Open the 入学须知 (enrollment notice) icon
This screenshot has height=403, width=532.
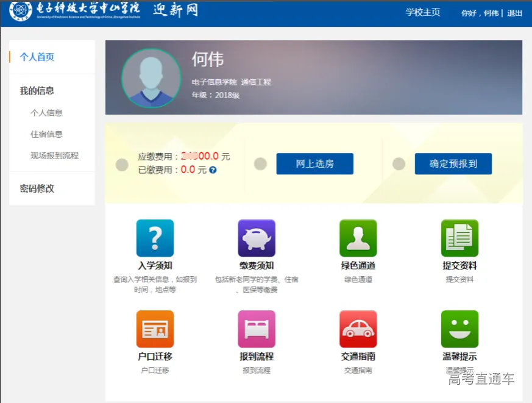click(155, 238)
